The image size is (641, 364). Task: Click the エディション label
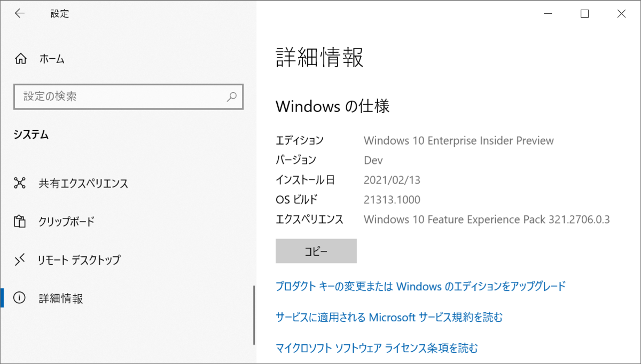300,141
